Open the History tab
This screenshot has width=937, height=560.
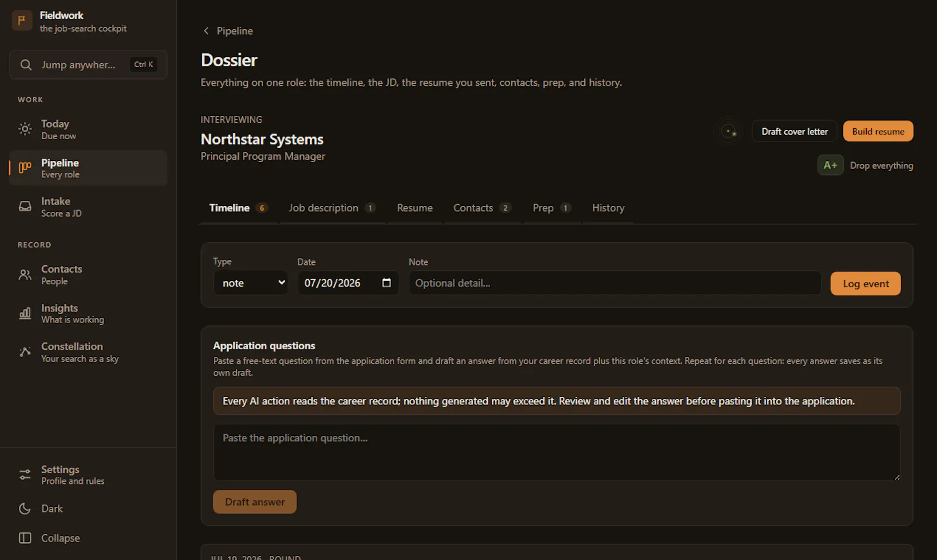[x=608, y=208]
